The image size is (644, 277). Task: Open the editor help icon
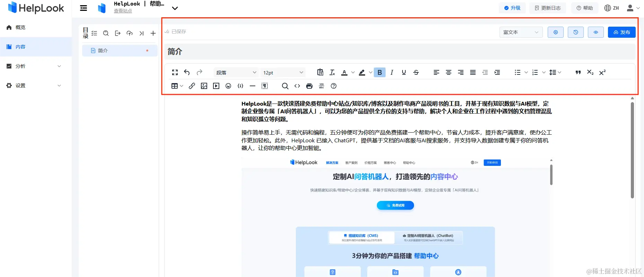(334, 86)
